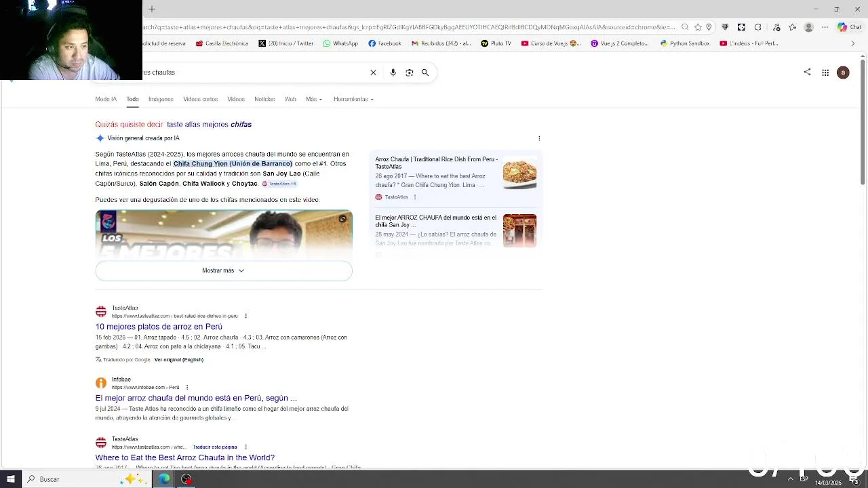Screen dimensions: 868x488
Task: Open the Inicio / Twitter bookmark
Action: coord(286,43)
